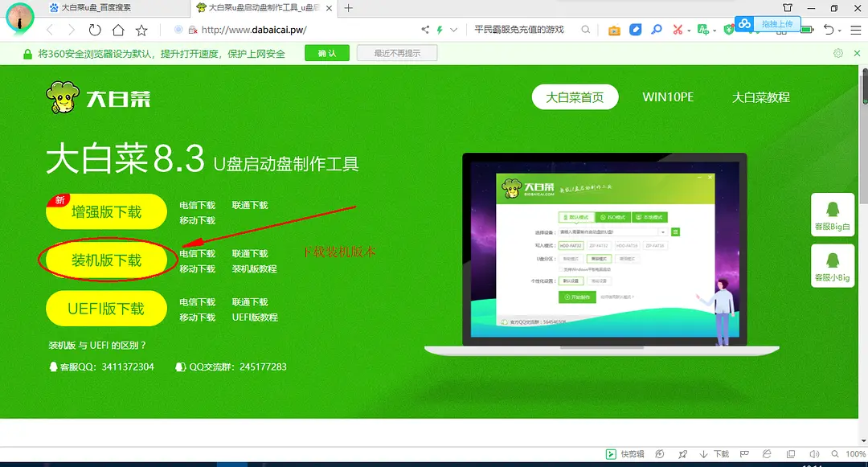Mute page audio via speaker icon
868x467 pixels.
point(813,454)
